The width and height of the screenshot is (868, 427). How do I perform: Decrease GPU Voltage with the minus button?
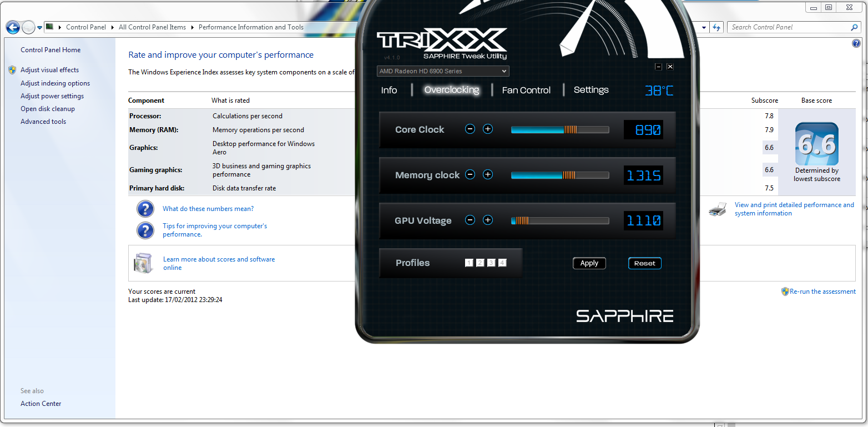pos(470,220)
